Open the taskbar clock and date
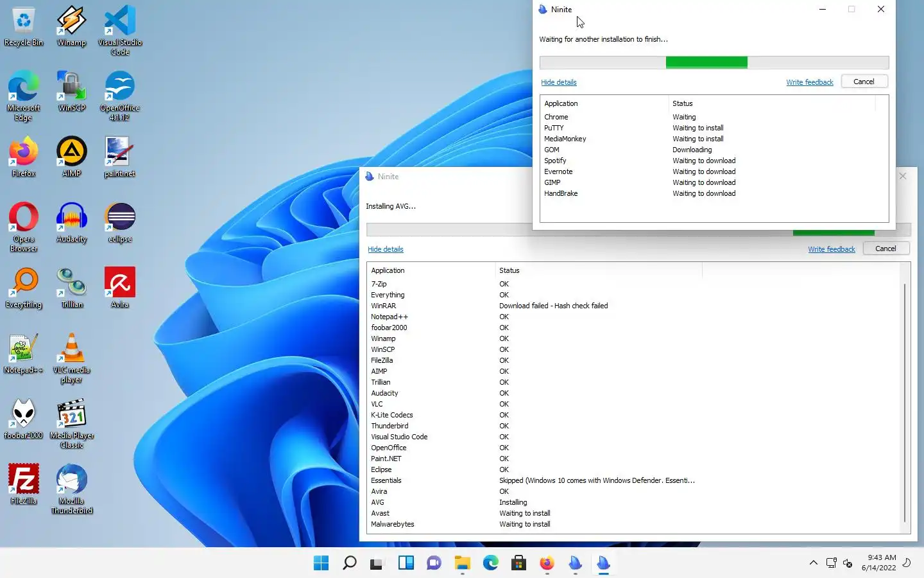Image resolution: width=924 pixels, height=578 pixels. pyautogui.click(x=878, y=563)
